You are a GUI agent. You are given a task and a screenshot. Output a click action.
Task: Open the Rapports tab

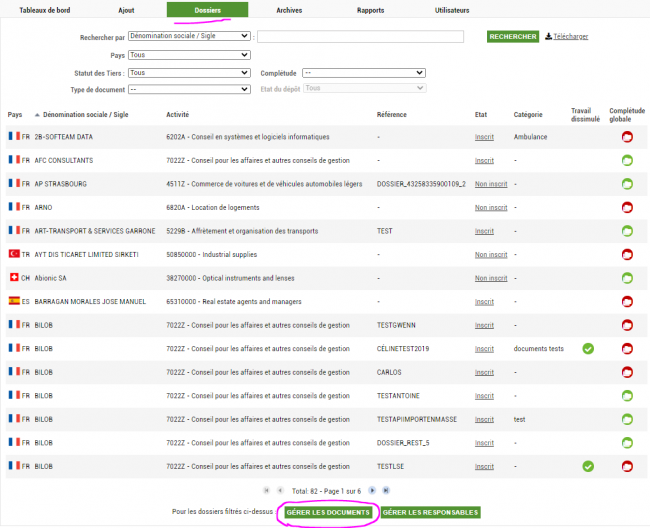click(x=371, y=10)
